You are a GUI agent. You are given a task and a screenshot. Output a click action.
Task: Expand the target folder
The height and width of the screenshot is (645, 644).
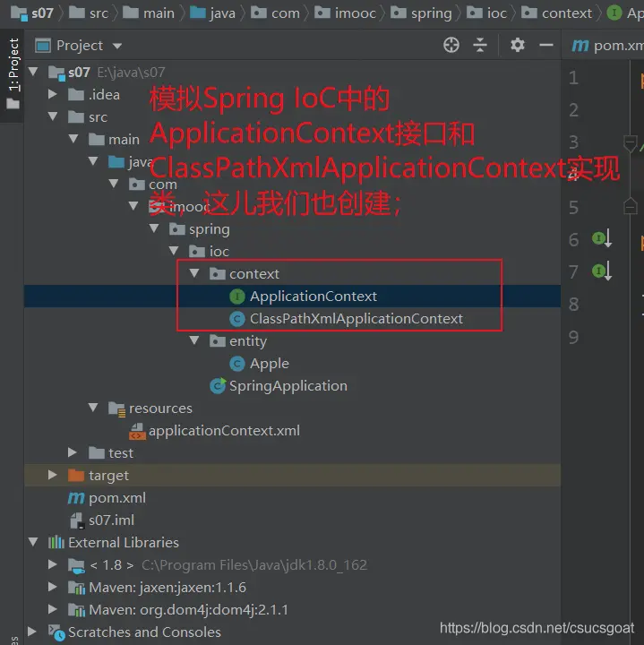(x=54, y=476)
